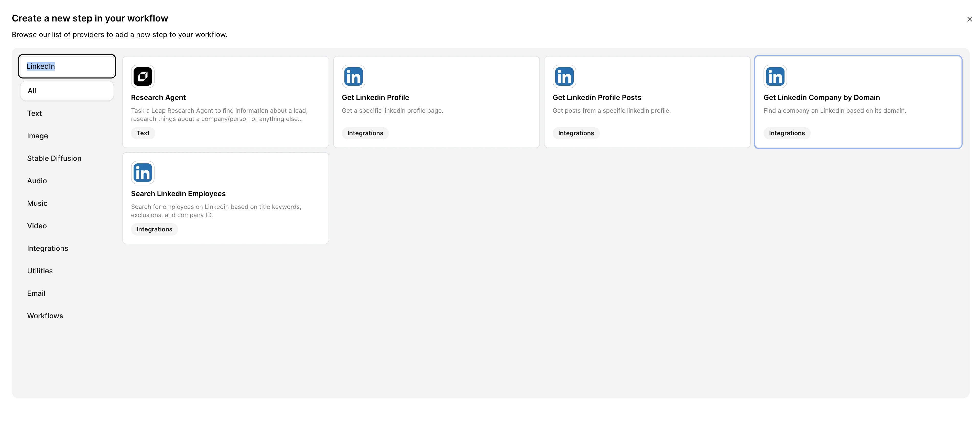Viewport: 980px width, 427px height.
Task: Filter providers by Text category
Action: click(35, 113)
